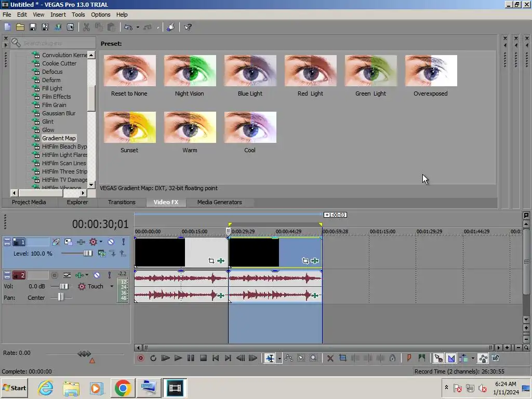Viewport: 532px width, 399px height.
Task: Click Play From Start button
Action: (165, 358)
